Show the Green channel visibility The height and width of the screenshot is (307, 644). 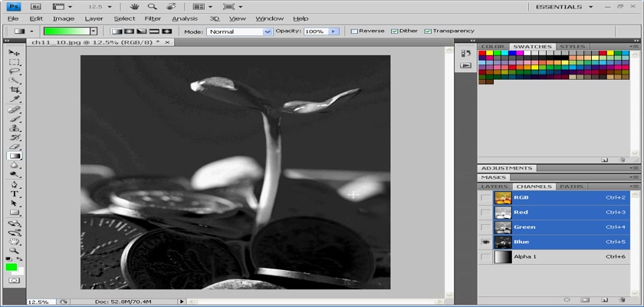pos(486,227)
